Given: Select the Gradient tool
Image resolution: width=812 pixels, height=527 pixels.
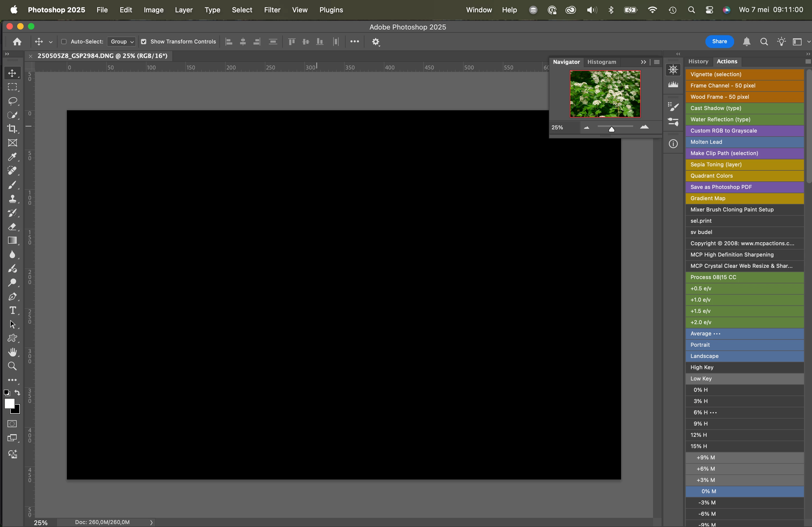Looking at the screenshot, I should coord(13,241).
